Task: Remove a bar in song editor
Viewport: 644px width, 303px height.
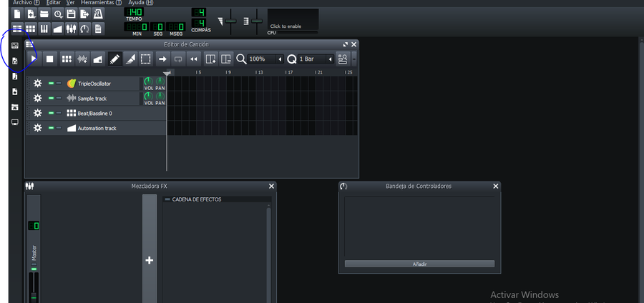Action: [x=226, y=59]
